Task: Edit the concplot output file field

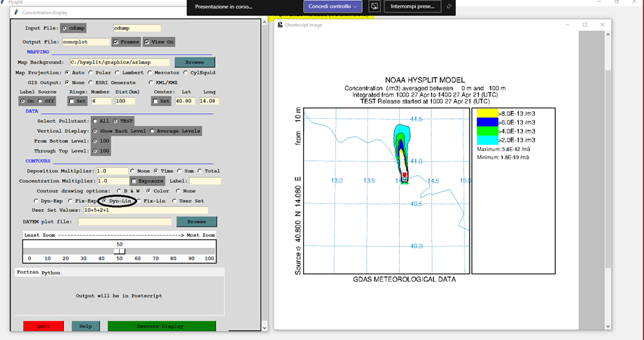Action: [x=86, y=42]
